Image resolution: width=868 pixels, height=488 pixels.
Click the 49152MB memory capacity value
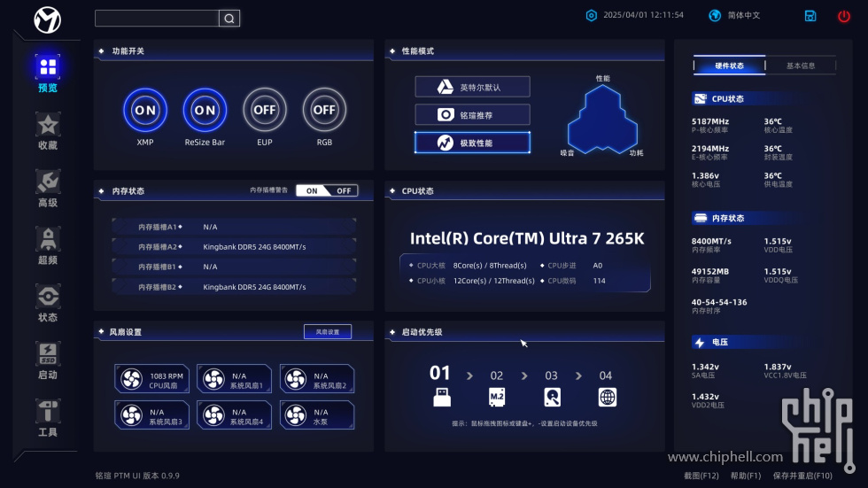tap(710, 272)
